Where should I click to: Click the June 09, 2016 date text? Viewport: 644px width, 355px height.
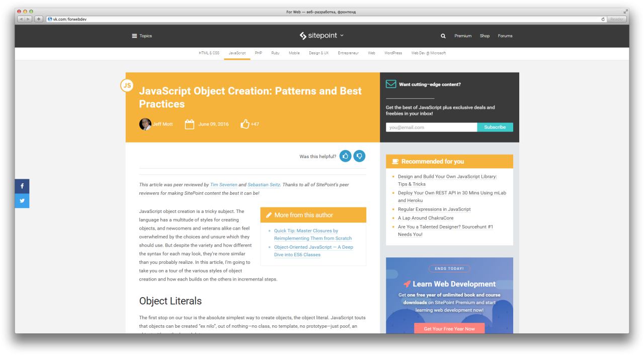tap(212, 124)
